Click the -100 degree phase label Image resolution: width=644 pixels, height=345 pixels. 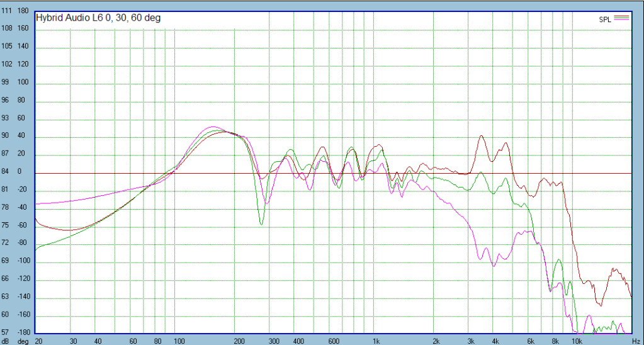[x=24, y=261]
